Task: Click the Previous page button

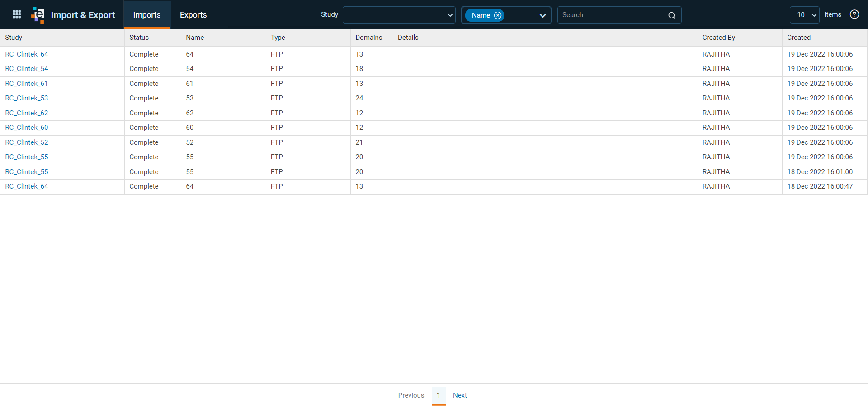Action: point(411,395)
